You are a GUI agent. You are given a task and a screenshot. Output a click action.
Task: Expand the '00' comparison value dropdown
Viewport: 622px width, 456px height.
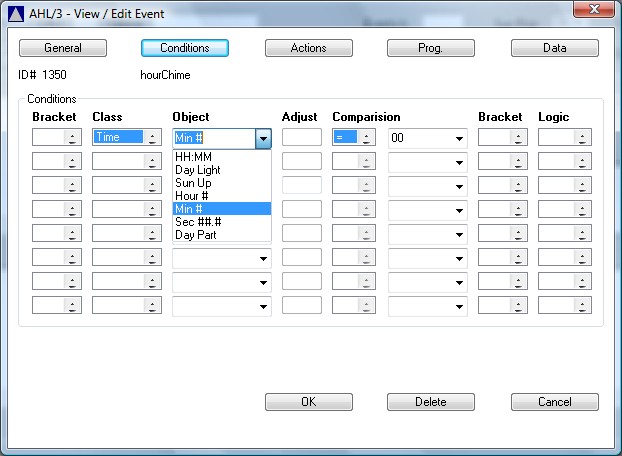pos(459,138)
